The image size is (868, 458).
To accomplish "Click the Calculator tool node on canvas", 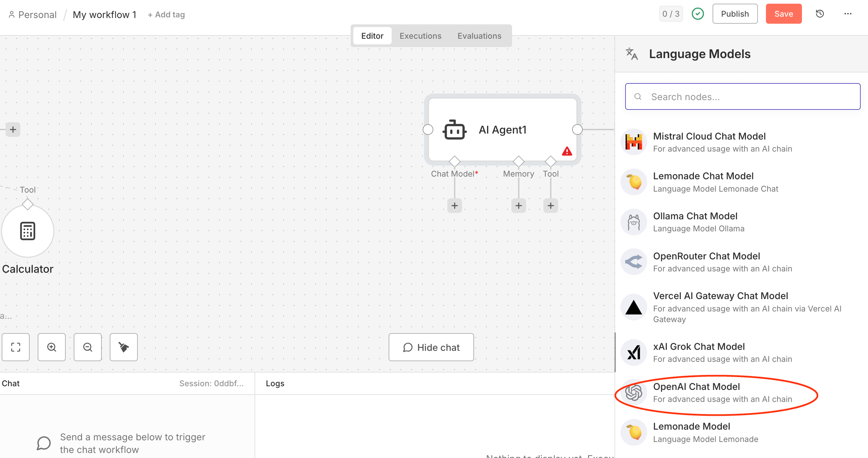I will (28, 231).
